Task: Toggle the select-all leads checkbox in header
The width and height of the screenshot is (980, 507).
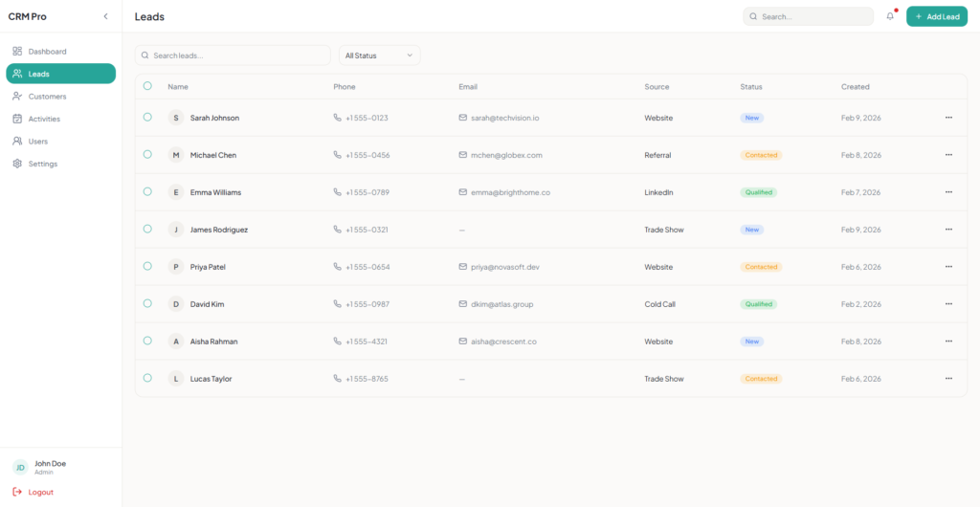Action: click(147, 86)
